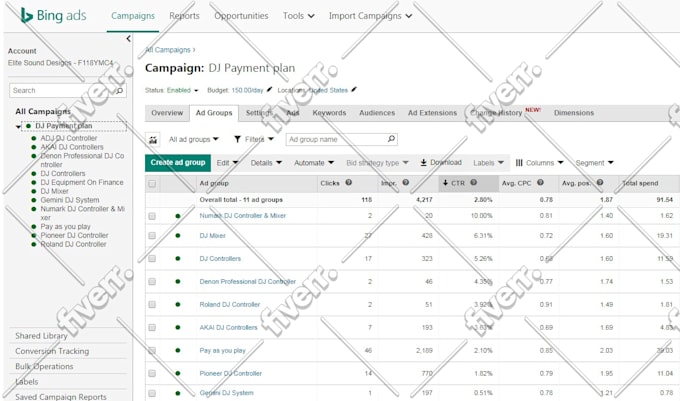Open the Pay as you play ad group link
This screenshot has height=401, width=680.
pyautogui.click(x=222, y=350)
